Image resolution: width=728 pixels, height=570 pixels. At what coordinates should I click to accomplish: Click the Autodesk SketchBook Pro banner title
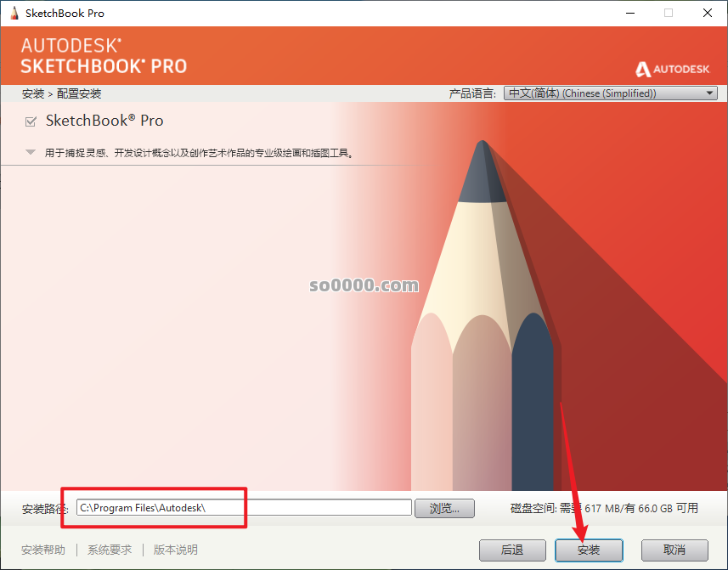click(104, 56)
